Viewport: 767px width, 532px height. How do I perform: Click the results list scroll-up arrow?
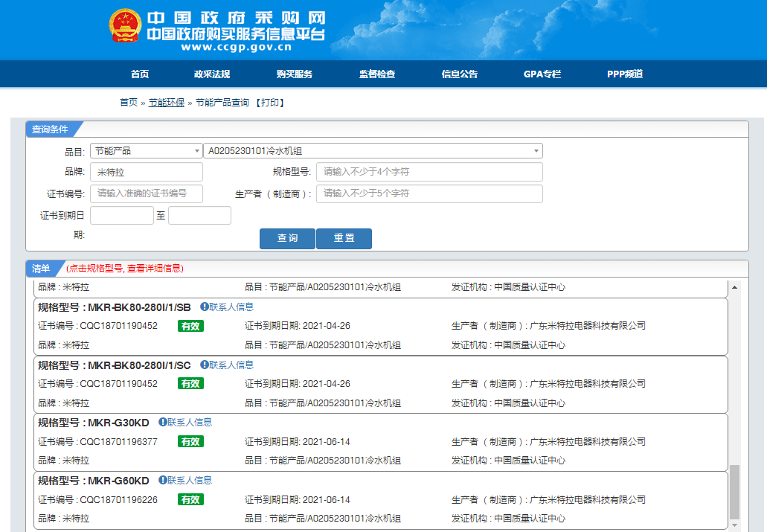pos(734,287)
